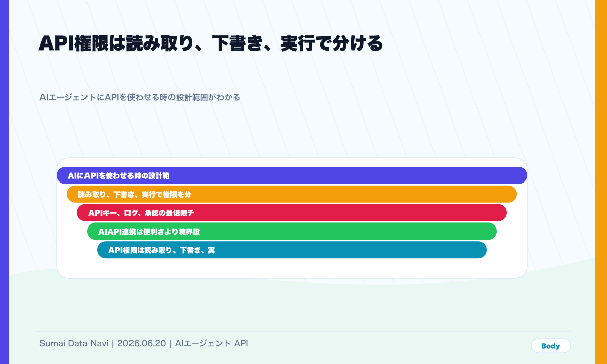Select the green bar 'AIAPI連携は便利さより境界設'
Image resolution: width=607 pixels, height=364 pixels.
tap(292, 232)
